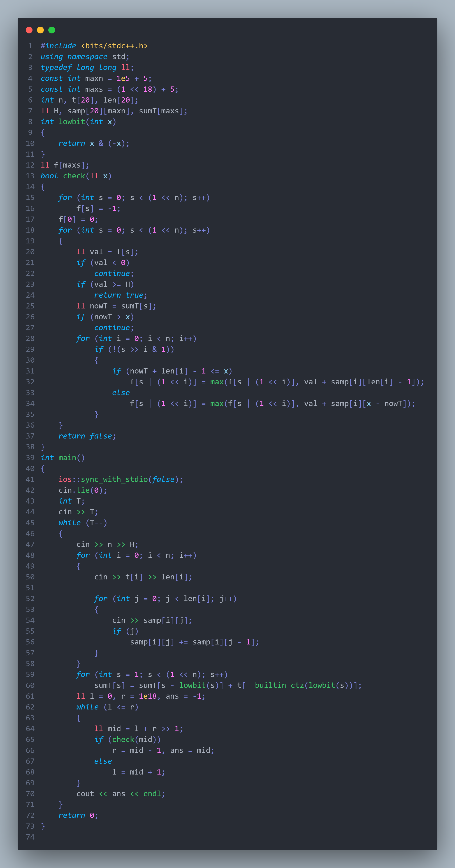This screenshot has height=868, width=455.
Task: Click 'samp[i][j] += samp[i][j - 1];' line
Action: coord(194,642)
